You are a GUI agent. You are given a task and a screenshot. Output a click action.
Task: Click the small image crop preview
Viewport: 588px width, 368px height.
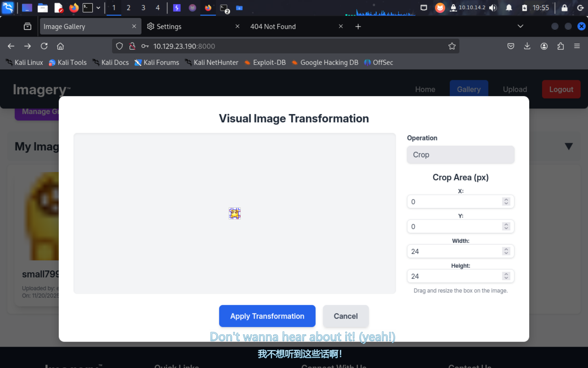(235, 213)
